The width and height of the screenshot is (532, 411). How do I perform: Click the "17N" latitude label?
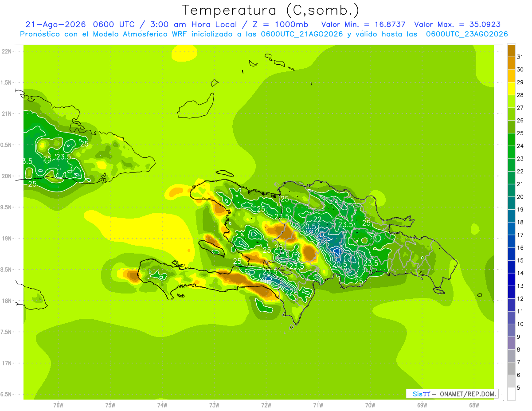[7, 364]
